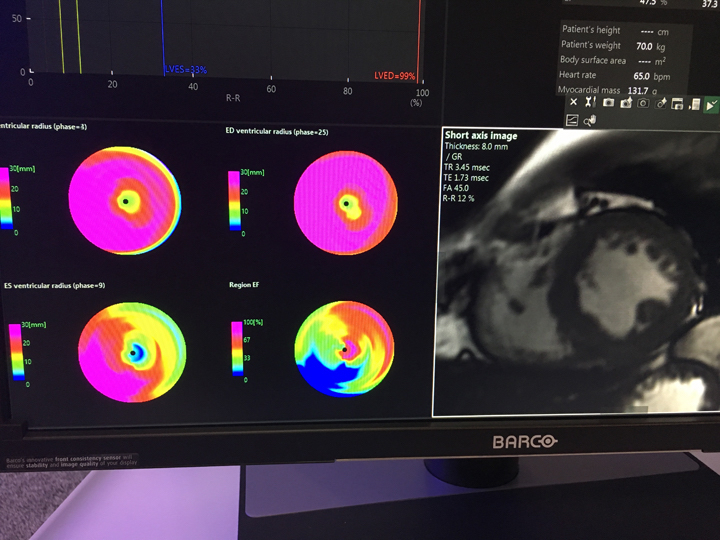Click the X close icon in the toolbar
Viewport: 720px width, 540px height.
(x=573, y=103)
